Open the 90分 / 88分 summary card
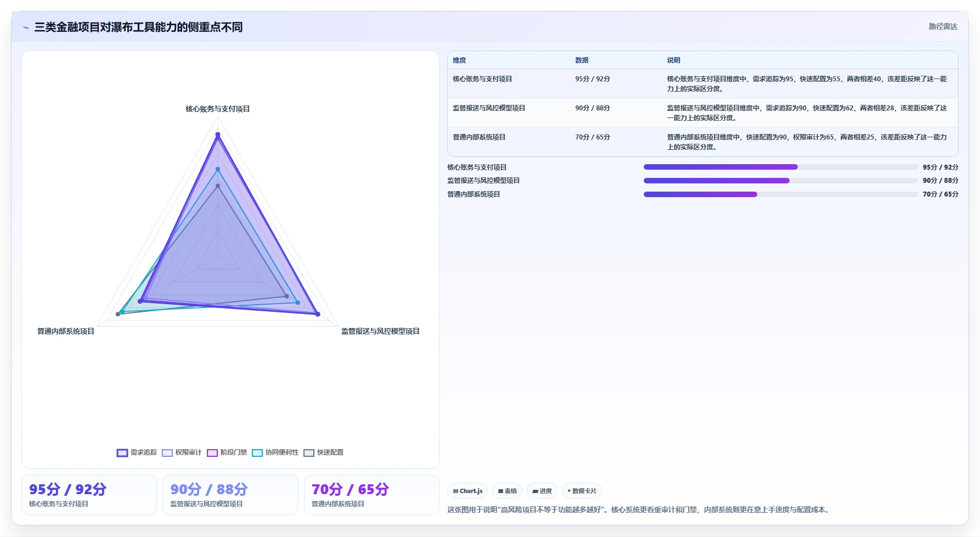Screen dimensions: 980x537 230,495
